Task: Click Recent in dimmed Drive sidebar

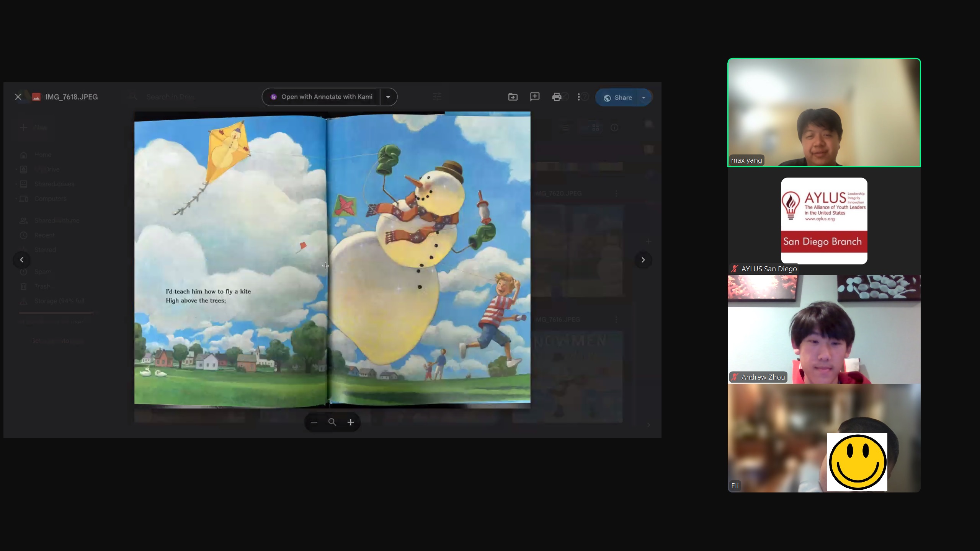Action: click(44, 235)
